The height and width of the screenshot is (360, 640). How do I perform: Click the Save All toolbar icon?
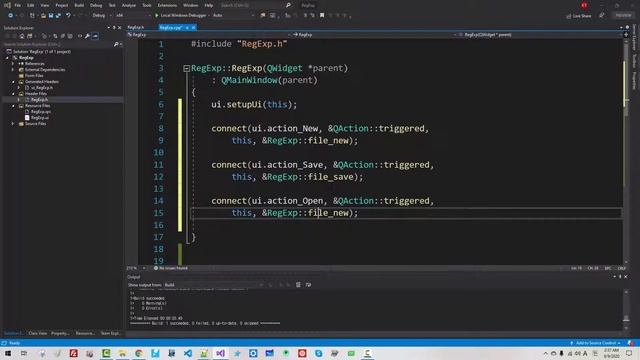[x=58, y=16]
